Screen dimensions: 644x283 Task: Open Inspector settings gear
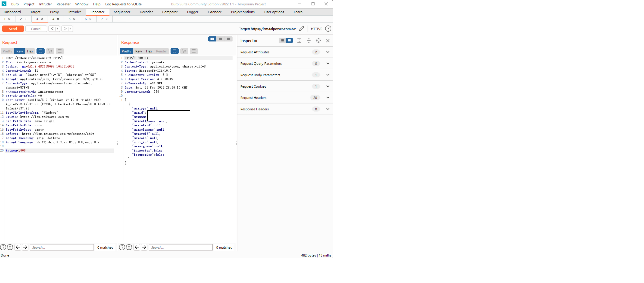(318, 40)
